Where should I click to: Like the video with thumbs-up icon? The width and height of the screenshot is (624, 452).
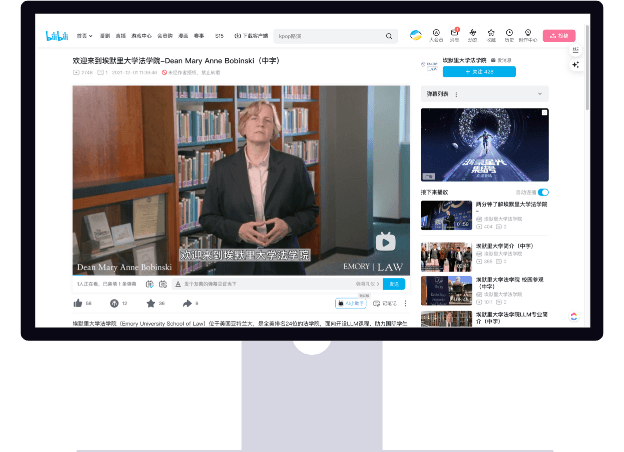[x=78, y=303]
